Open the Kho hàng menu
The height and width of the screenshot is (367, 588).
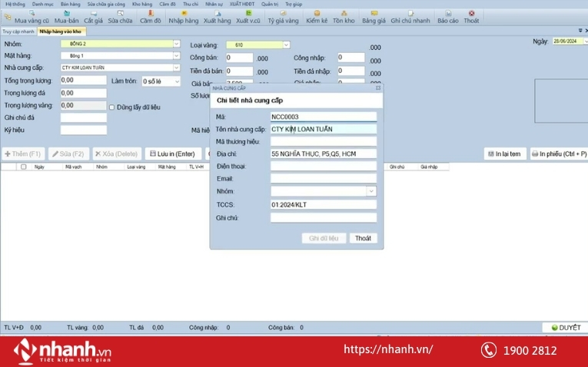click(143, 4)
